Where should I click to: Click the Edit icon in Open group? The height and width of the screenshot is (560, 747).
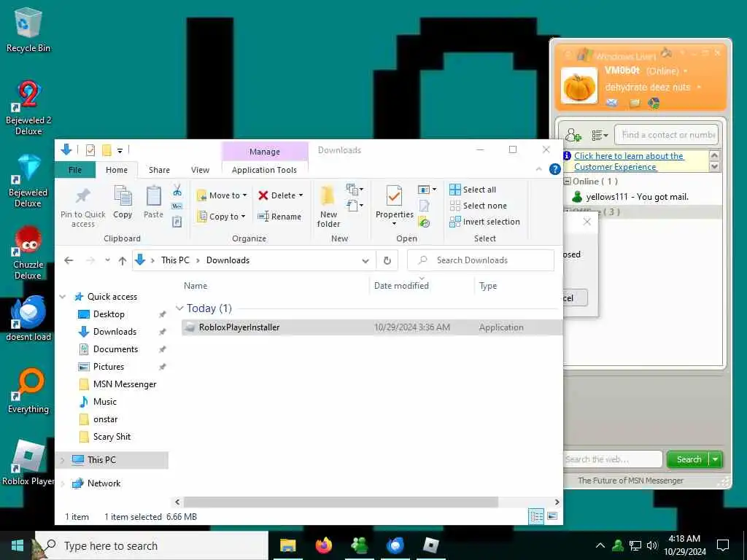coord(424,206)
